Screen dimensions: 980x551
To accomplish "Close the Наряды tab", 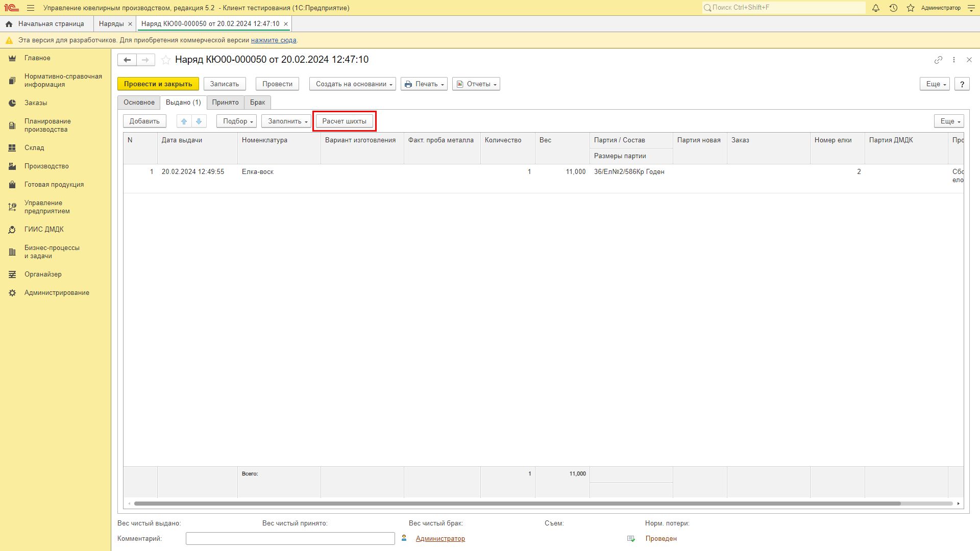I will (130, 24).
